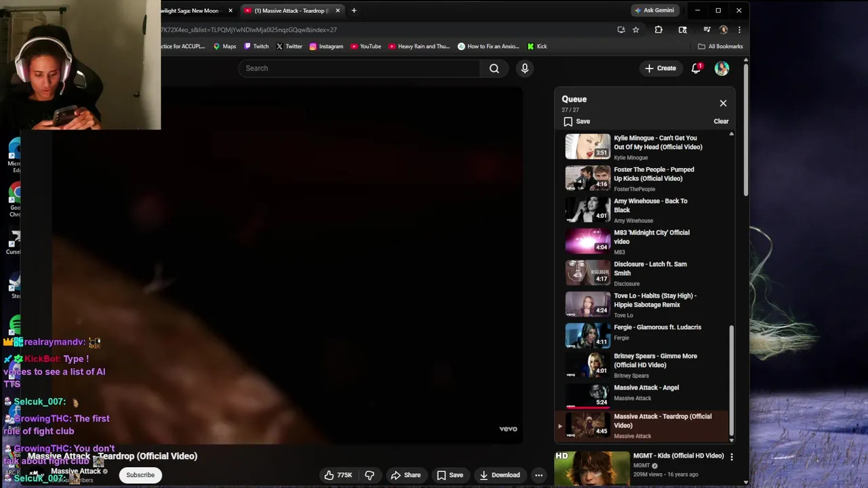Close the Twilight Saga: New Moon tab
The width and height of the screenshot is (868, 488).
coord(231,10)
